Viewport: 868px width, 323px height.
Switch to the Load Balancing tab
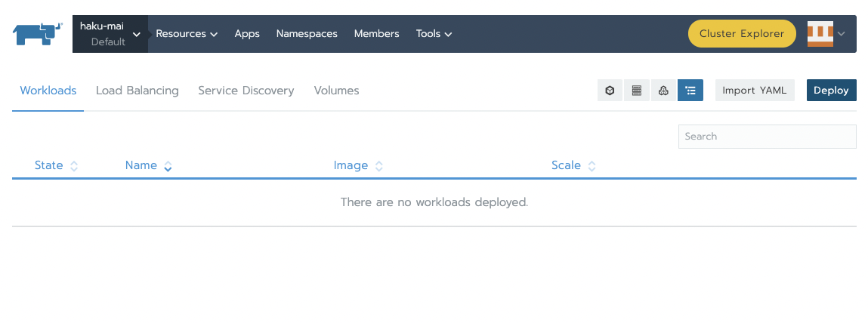tap(137, 91)
